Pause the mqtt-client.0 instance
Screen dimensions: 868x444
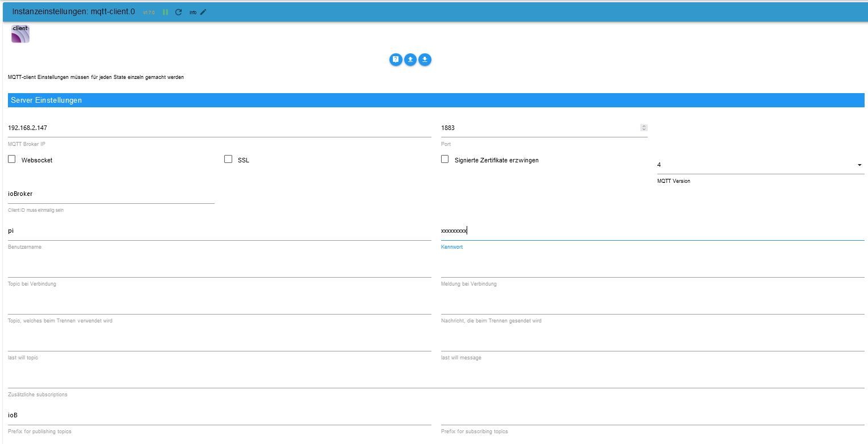(x=165, y=12)
